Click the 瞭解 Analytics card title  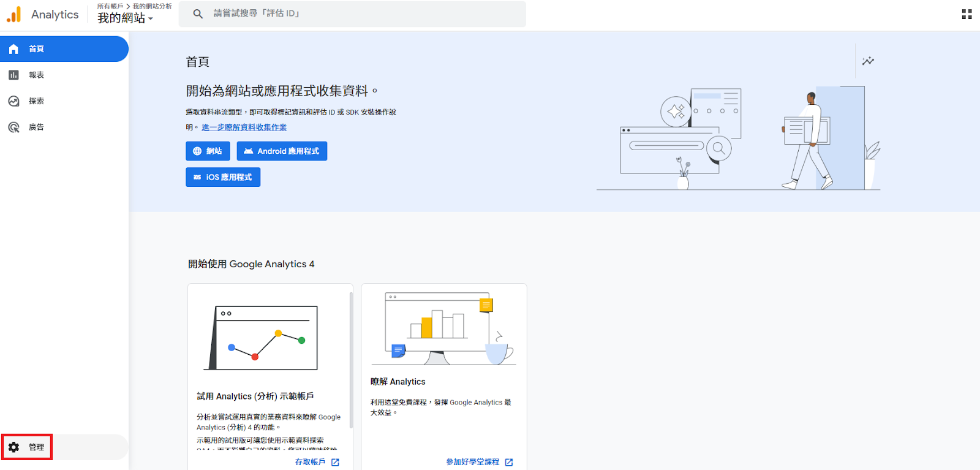point(398,382)
